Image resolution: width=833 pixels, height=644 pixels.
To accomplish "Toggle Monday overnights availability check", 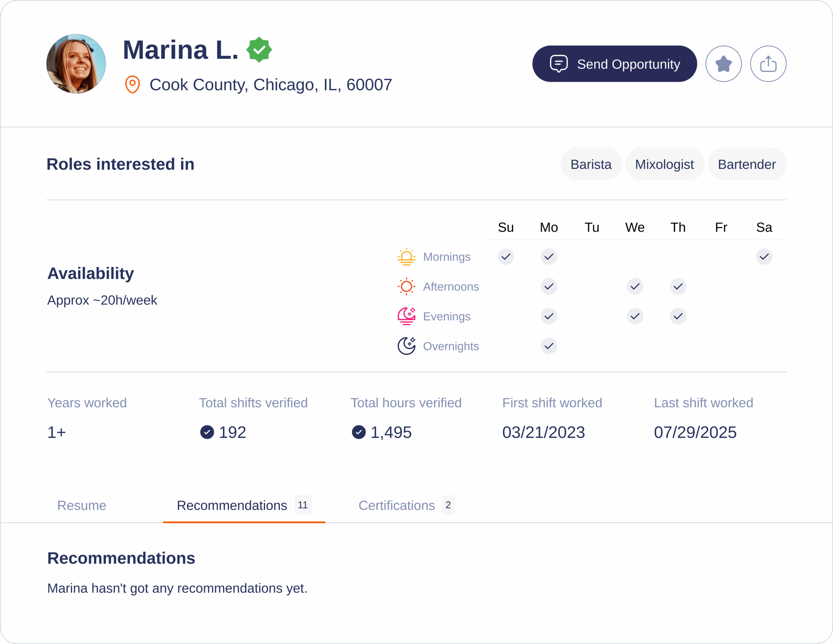I will 549,346.
